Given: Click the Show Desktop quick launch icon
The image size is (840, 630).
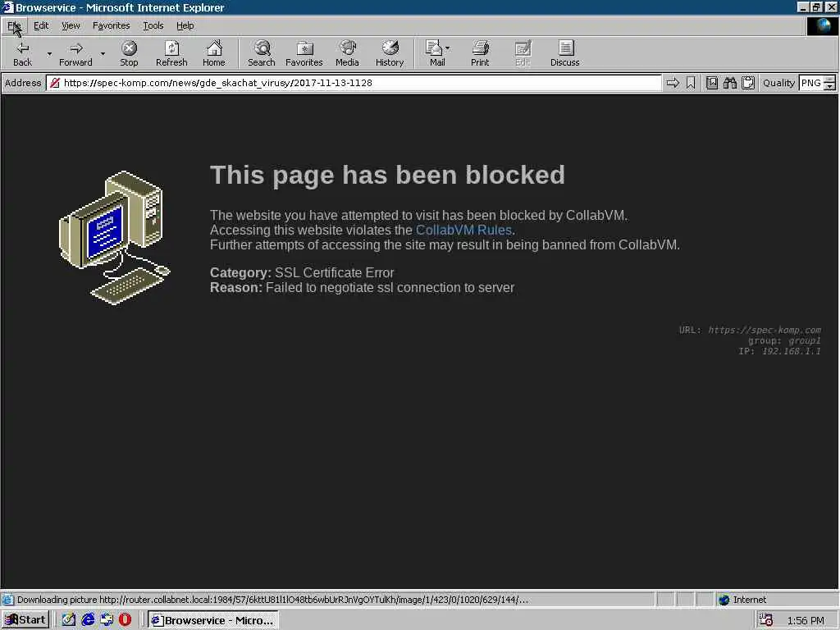Looking at the screenshot, I should (x=107, y=620).
